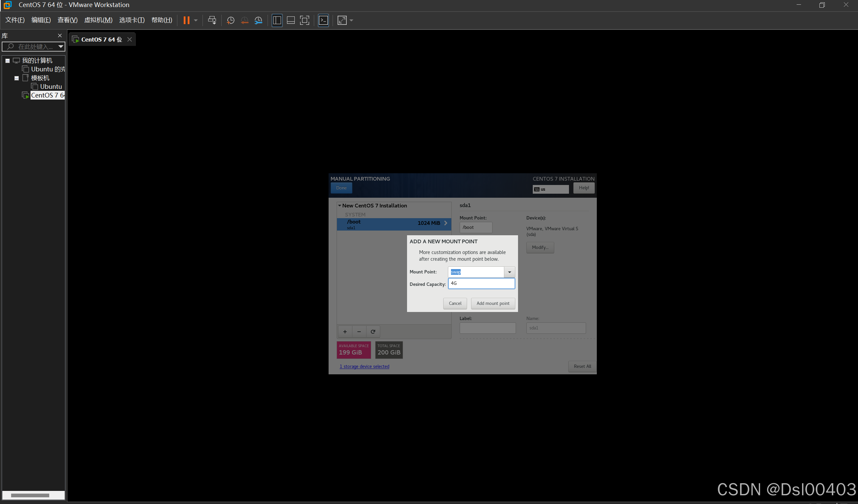The height and width of the screenshot is (504, 858).
Task: Toggle the library sidebar view icon
Action: [277, 20]
